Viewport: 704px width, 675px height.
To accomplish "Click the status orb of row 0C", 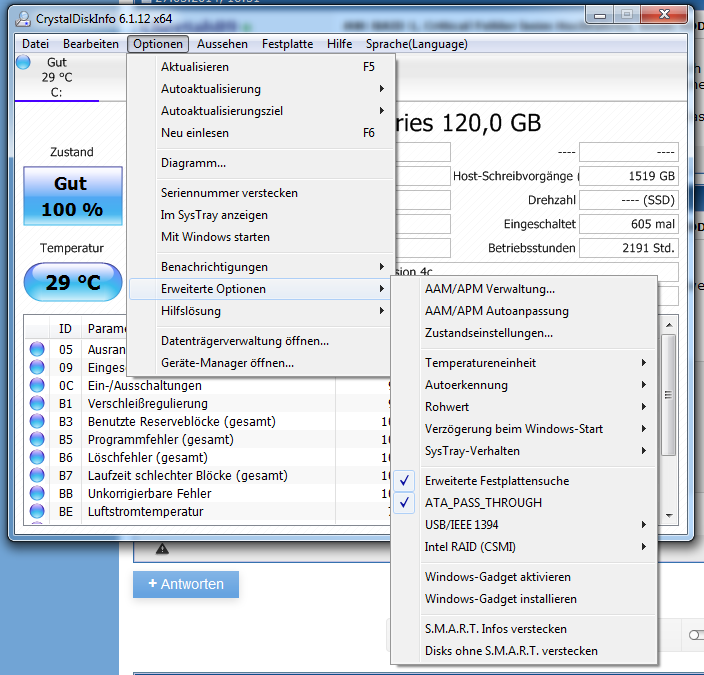I will click(x=37, y=385).
